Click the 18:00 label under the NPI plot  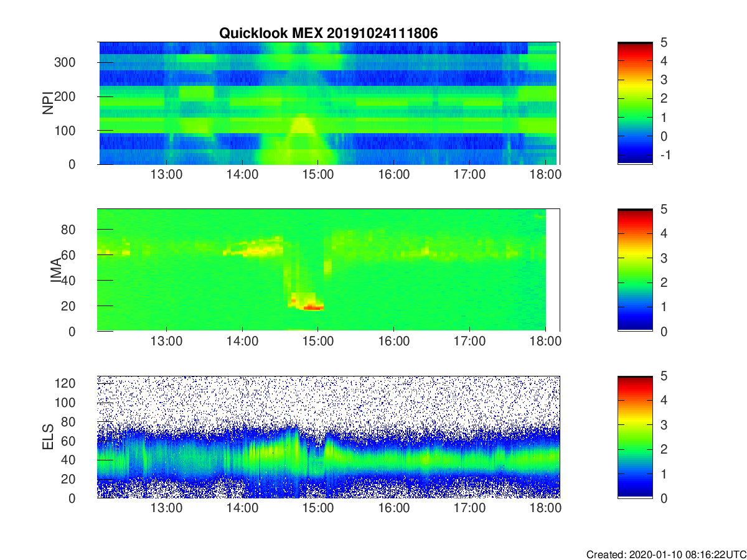click(545, 175)
